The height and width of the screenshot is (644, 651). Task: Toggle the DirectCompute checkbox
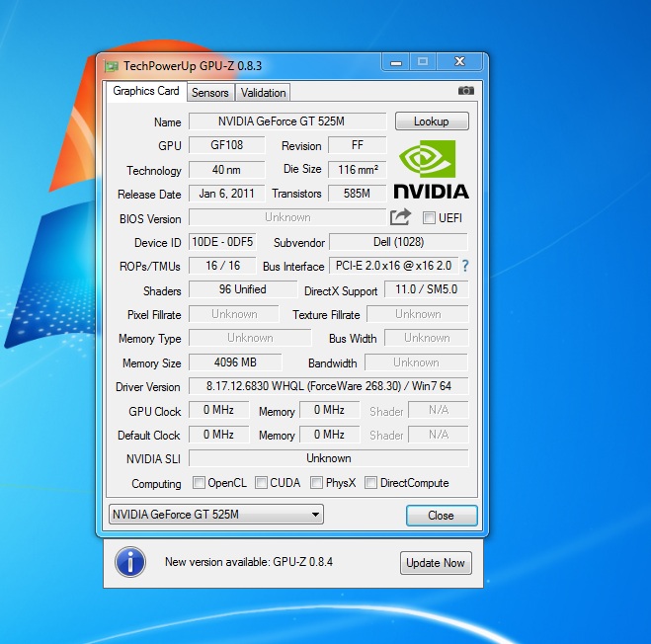[x=370, y=482]
